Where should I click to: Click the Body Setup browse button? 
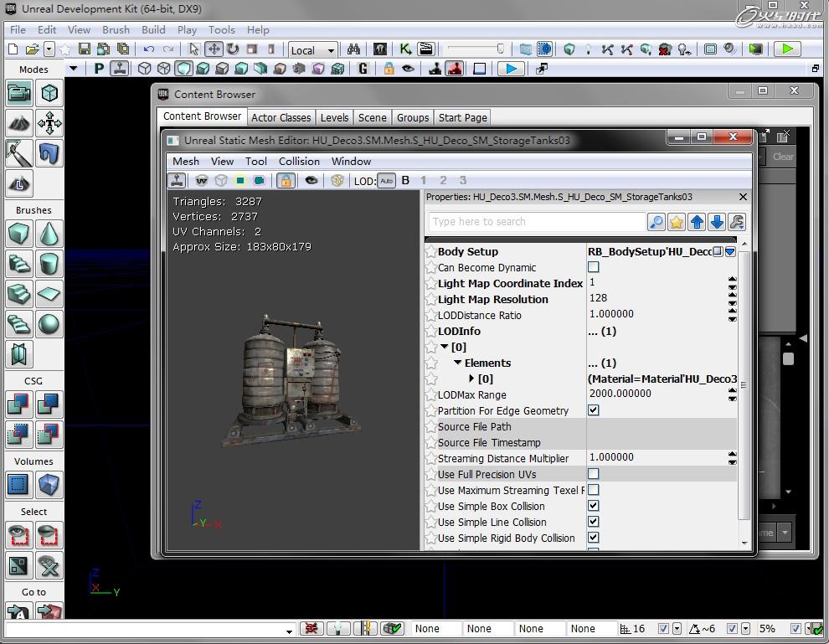click(x=718, y=252)
